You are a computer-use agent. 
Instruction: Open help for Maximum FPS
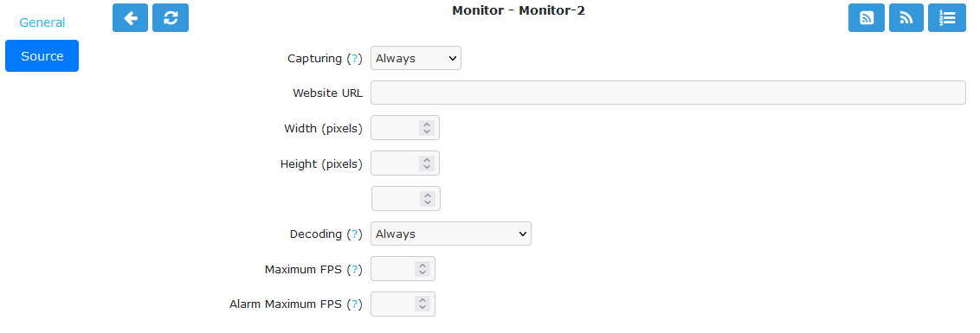coord(354,269)
